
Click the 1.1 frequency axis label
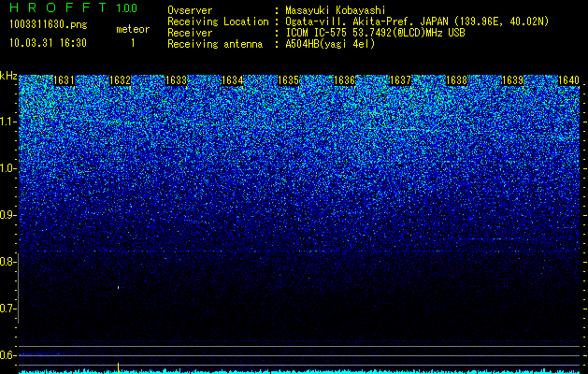pos(8,122)
